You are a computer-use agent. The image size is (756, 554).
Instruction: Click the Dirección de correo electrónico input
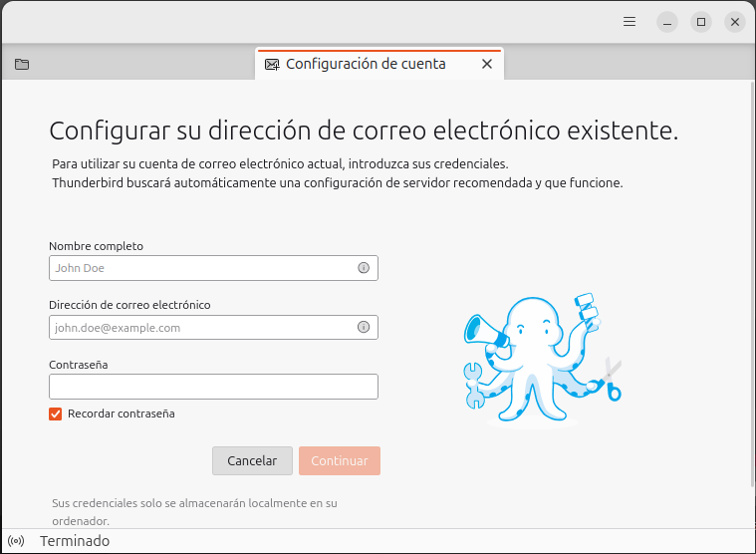tap(199, 327)
